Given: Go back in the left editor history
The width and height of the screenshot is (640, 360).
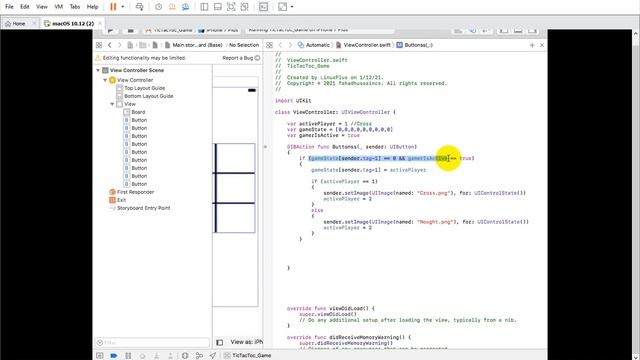Looking at the screenshot, I should pyautogui.click(x=110, y=45).
